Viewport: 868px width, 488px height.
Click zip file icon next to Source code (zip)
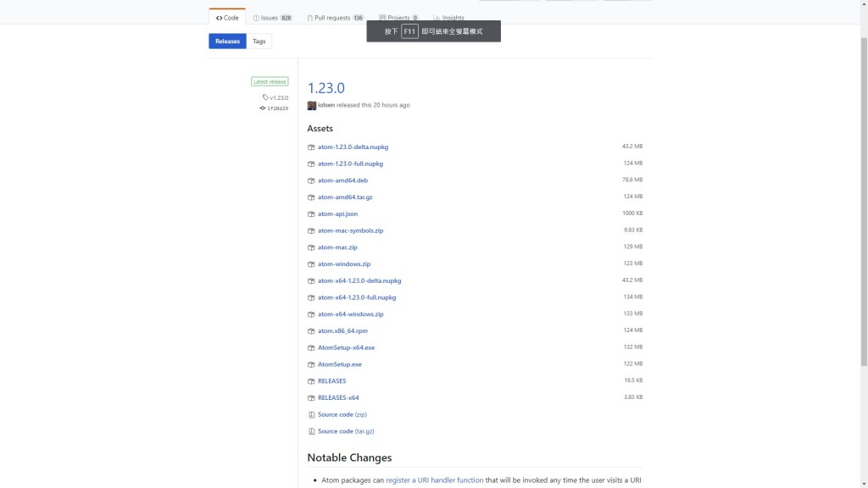(x=312, y=414)
